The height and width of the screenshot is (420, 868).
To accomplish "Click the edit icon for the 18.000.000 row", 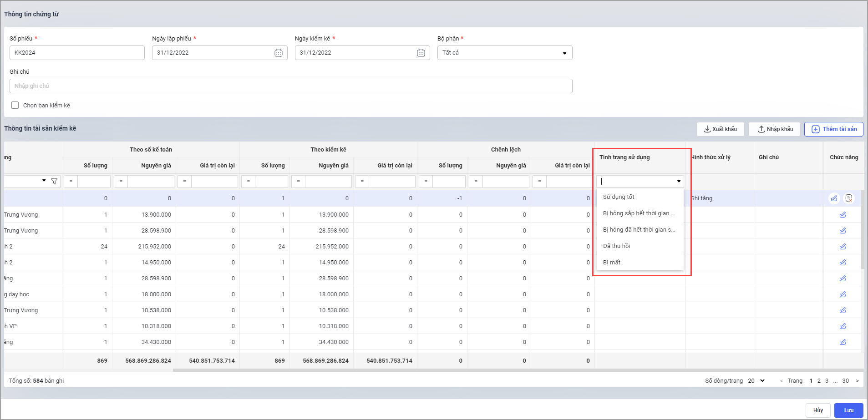I will click(x=843, y=294).
